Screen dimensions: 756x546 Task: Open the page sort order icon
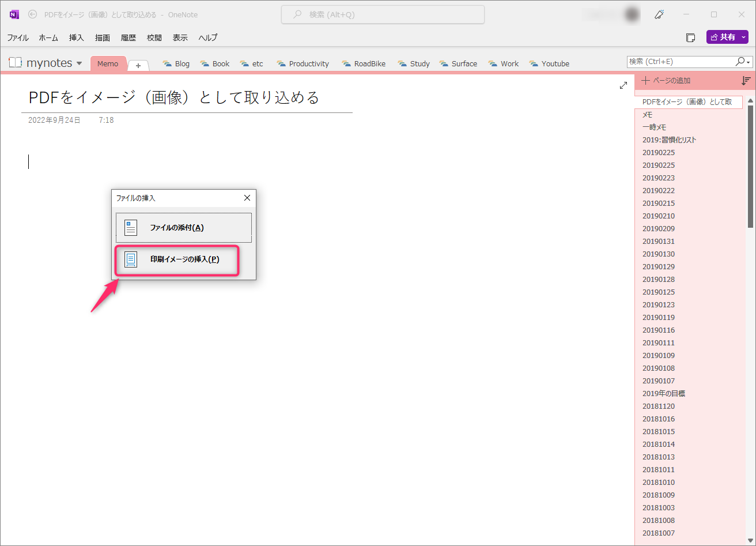click(x=746, y=81)
